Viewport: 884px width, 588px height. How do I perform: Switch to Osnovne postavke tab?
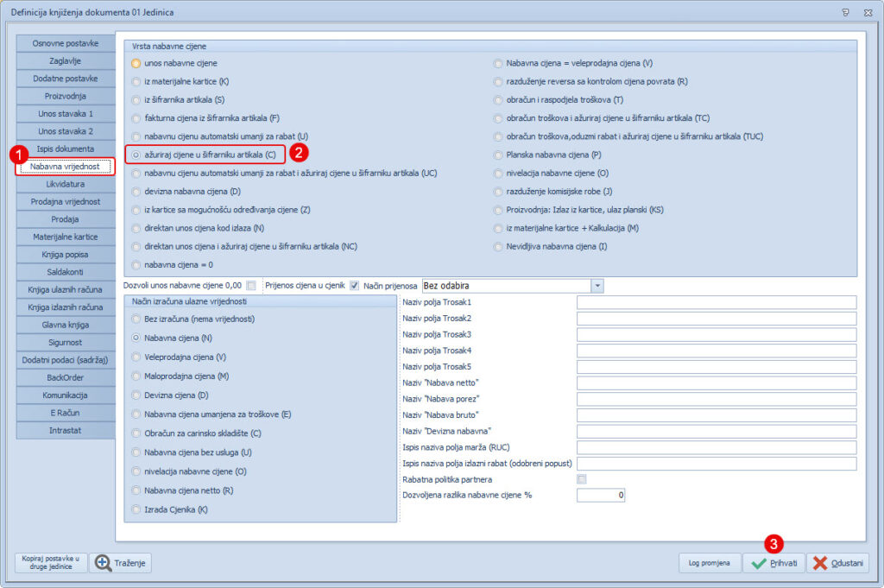tap(65, 43)
